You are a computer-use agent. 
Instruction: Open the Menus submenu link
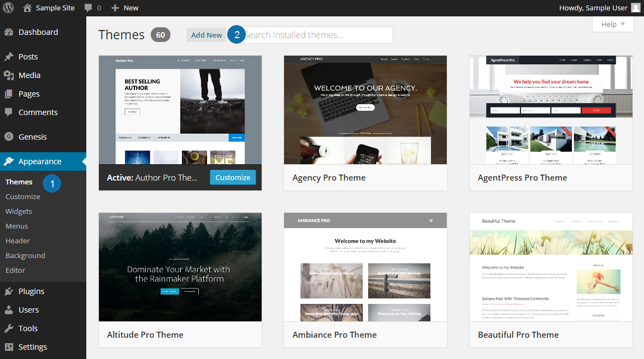click(x=17, y=226)
